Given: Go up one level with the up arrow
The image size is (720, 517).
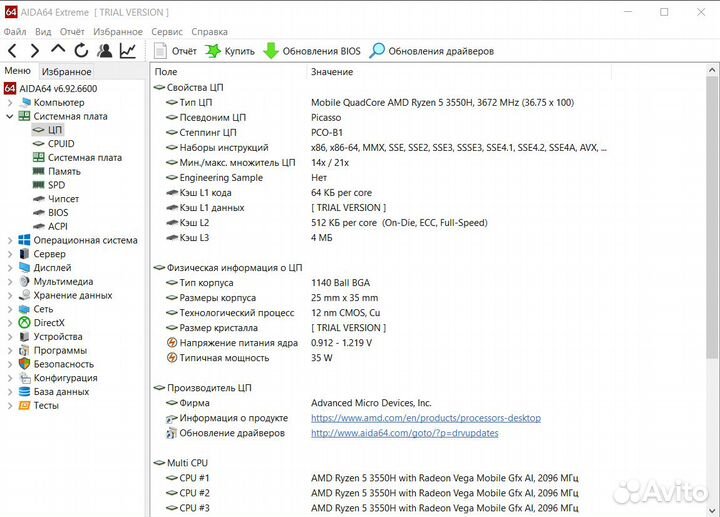Looking at the screenshot, I should pyautogui.click(x=58, y=49).
